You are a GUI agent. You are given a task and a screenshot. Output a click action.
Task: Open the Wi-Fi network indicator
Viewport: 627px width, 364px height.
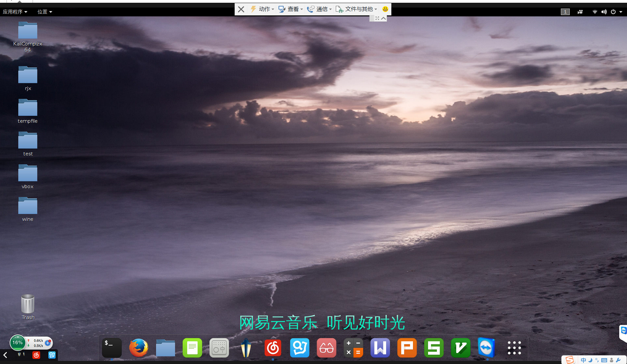(595, 12)
